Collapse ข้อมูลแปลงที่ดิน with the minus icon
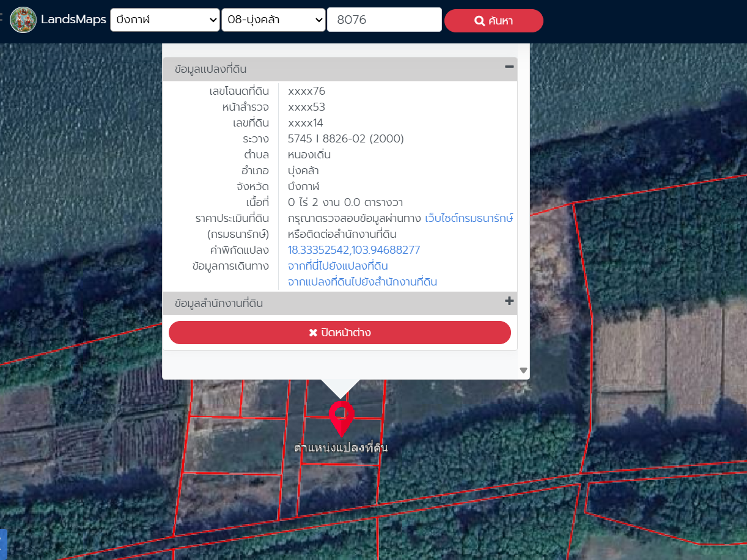The height and width of the screenshot is (560, 747). point(509,67)
